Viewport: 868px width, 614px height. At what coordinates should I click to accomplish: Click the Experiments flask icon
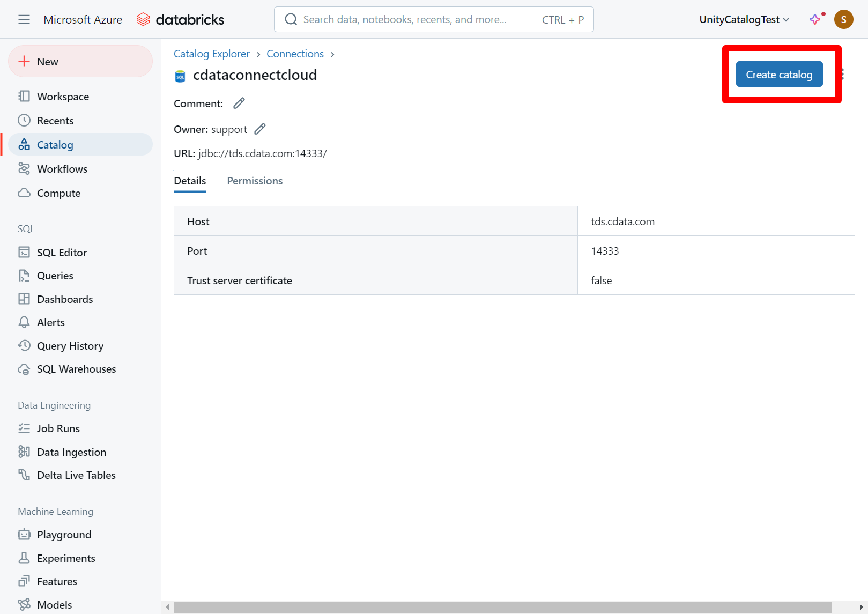(x=24, y=558)
